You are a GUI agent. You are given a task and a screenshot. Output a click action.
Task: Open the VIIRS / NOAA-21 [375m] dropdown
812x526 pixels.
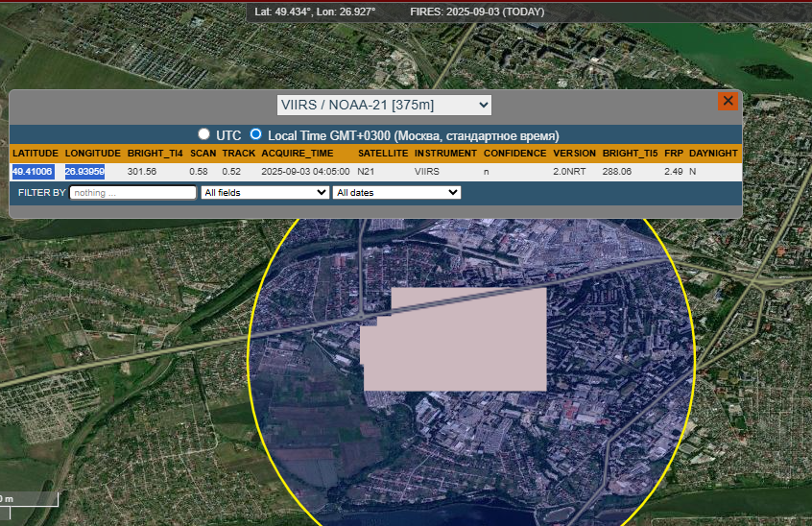[x=384, y=105]
